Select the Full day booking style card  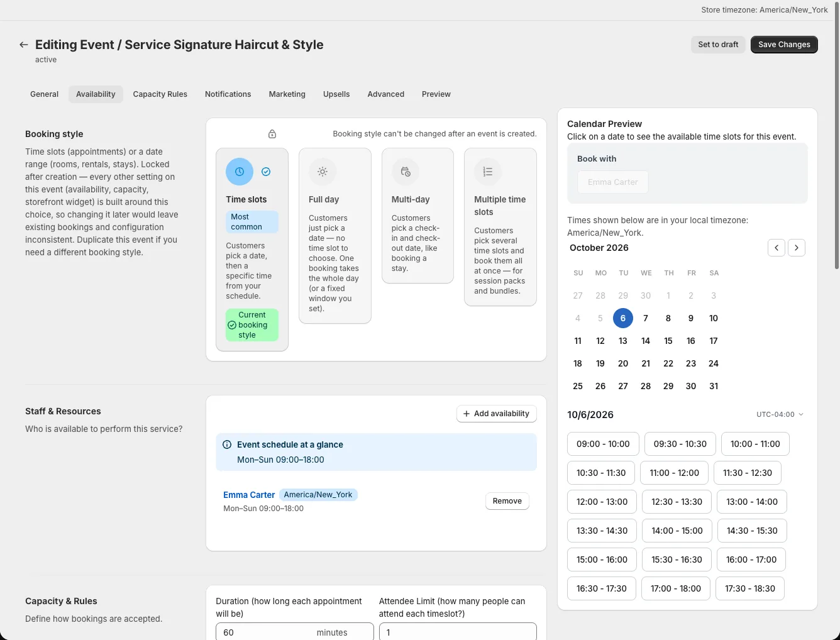pos(335,236)
